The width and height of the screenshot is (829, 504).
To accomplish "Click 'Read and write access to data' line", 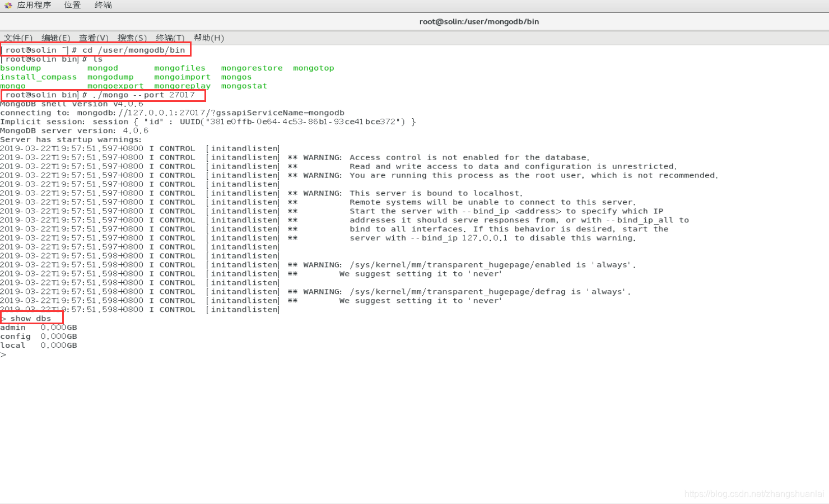I will pyautogui.click(x=513, y=166).
